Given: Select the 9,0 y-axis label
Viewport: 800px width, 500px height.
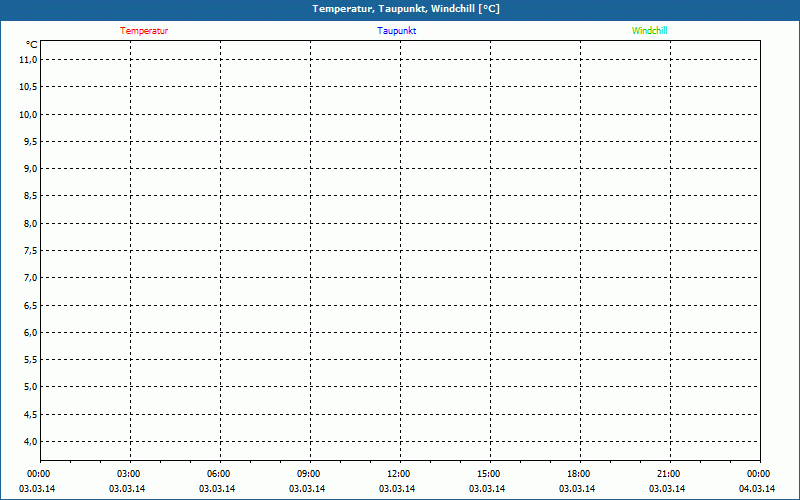Looking at the screenshot, I should (x=29, y=169).
